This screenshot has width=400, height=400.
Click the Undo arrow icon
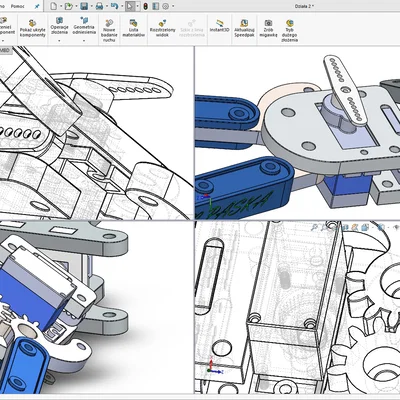114,6
